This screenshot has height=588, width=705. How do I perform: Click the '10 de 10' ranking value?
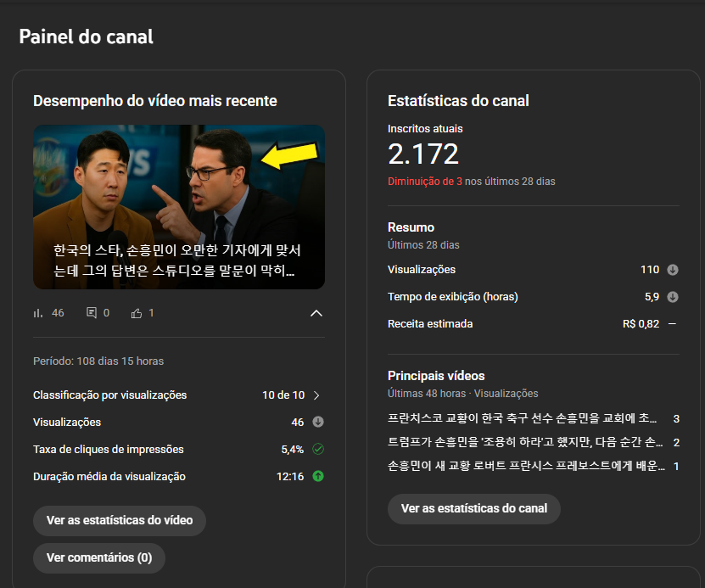(283, 395)
